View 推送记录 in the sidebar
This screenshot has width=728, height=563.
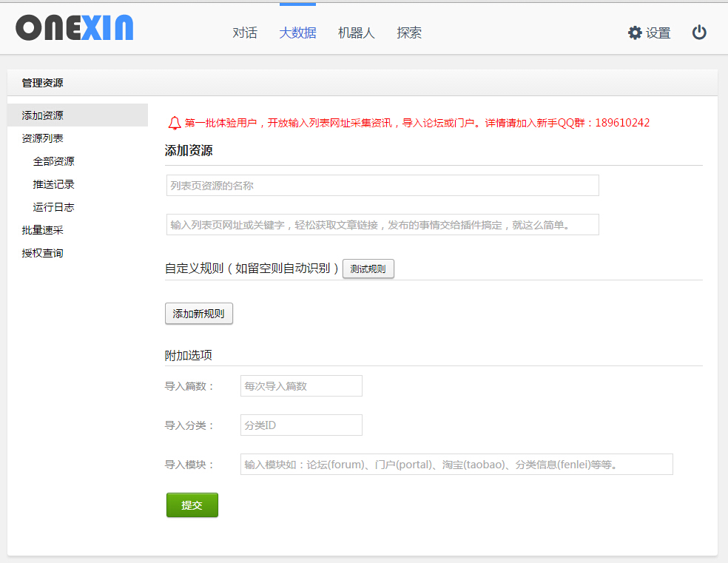pos(53,184)
